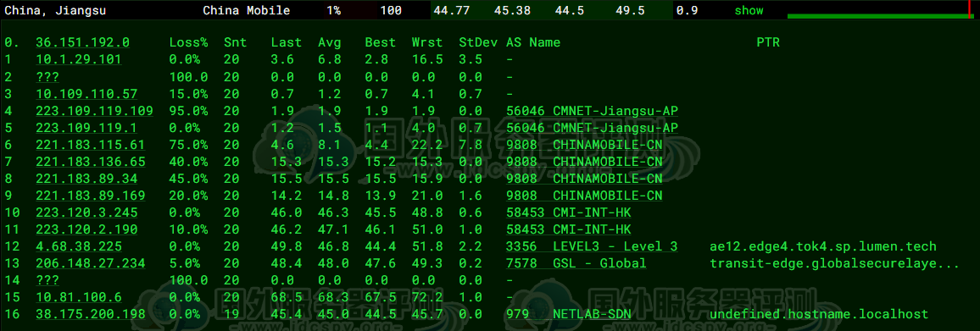Open AS 58453 CMI-INT-HK on hop 10

pos(569,212)
